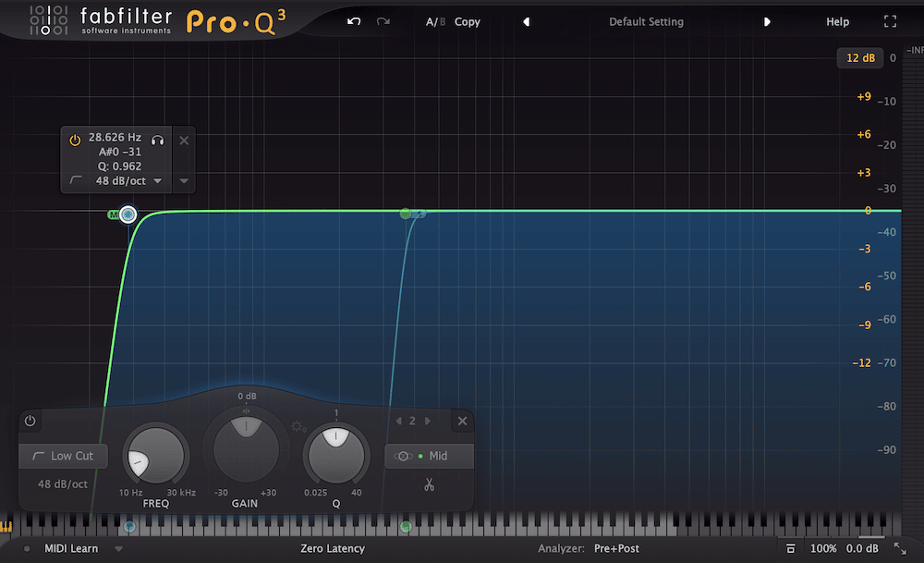Select the blue EQ band 1 node on the curve
The height and width of the screenshot is (563, 924).
point(128,214)
